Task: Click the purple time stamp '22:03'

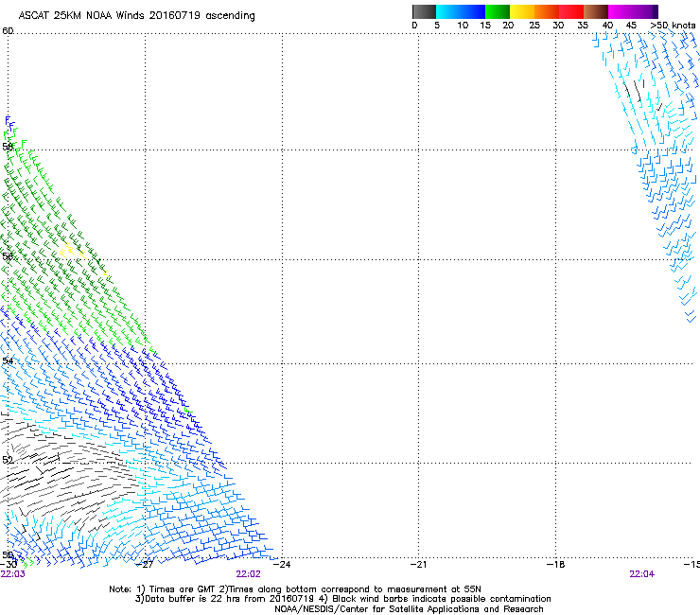Action: 13,574
